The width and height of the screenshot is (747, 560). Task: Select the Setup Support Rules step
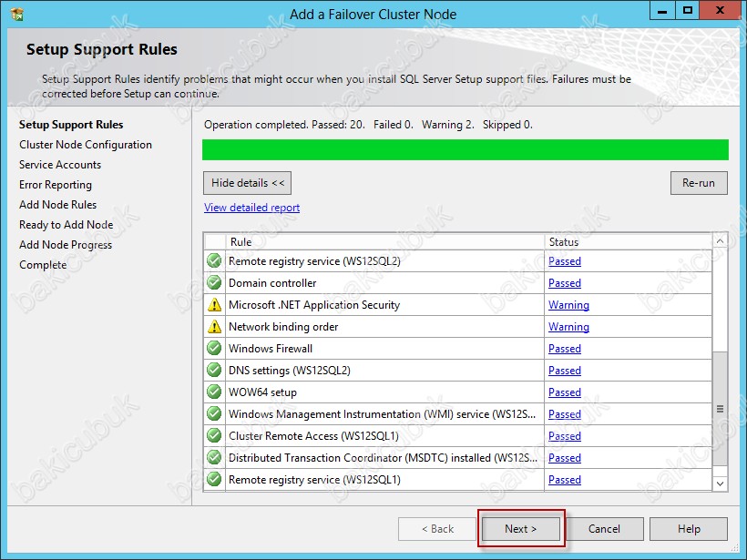(71, 125)
